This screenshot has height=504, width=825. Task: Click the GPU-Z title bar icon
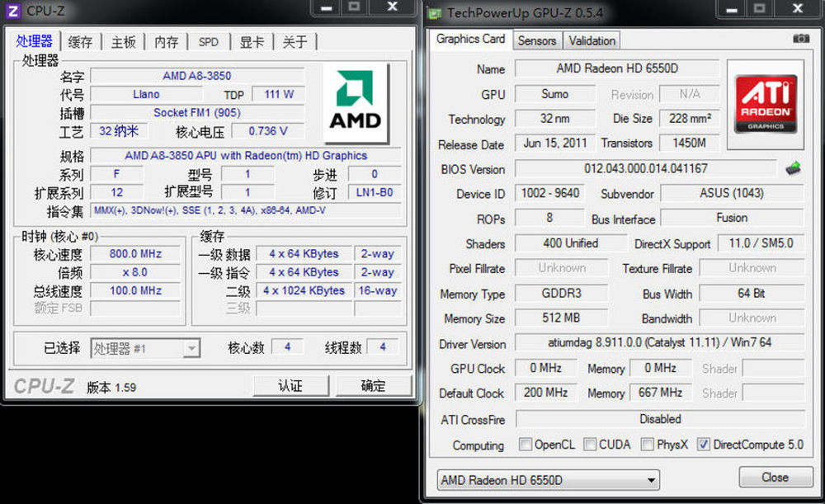[x=435, y=13]
